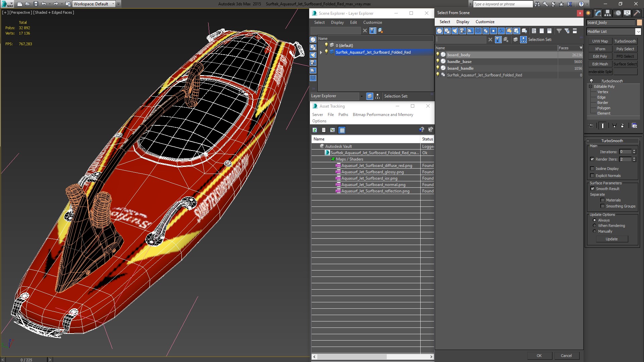The image size is (644, 362).
Task: Enable the Explicit Normals checkbox
Action: point(592,176)
